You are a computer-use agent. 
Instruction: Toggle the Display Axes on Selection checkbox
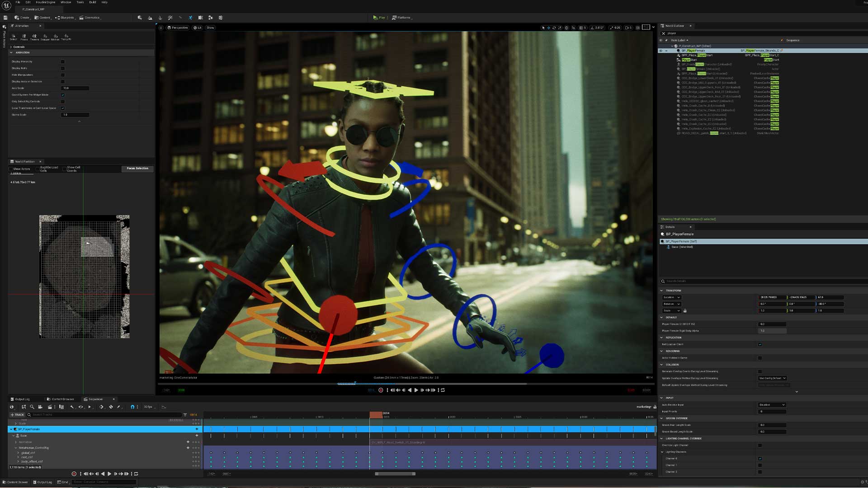[63, 82]
